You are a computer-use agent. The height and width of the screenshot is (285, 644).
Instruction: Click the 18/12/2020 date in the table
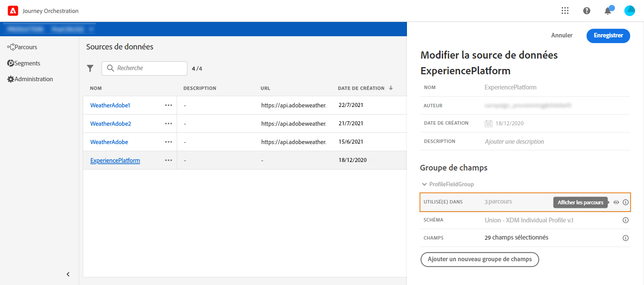pyautogui.click(x=352, y=160)
